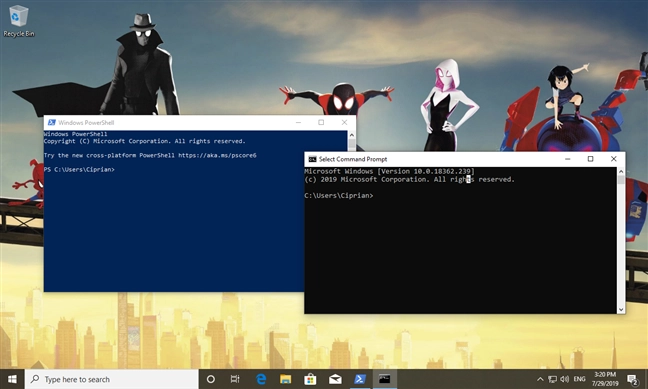Viewport: 648px width, 389px height.
Task: Launch Microsoft Edge from the taskbar
Action: (261, 379)
